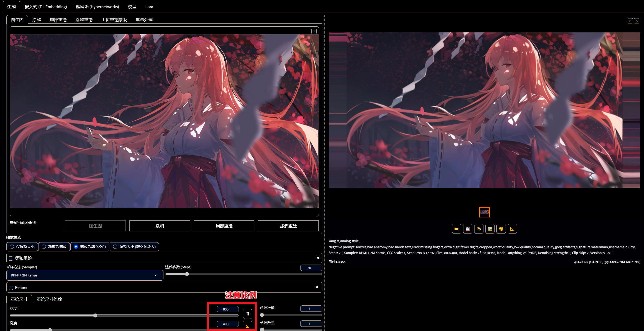
Task: Click the floppy disk save icon
Action: pos(468,229)
